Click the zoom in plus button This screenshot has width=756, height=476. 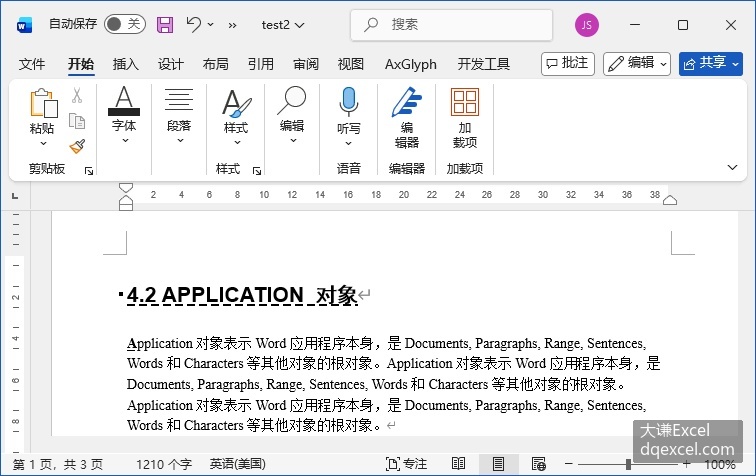tap(687, 464)
